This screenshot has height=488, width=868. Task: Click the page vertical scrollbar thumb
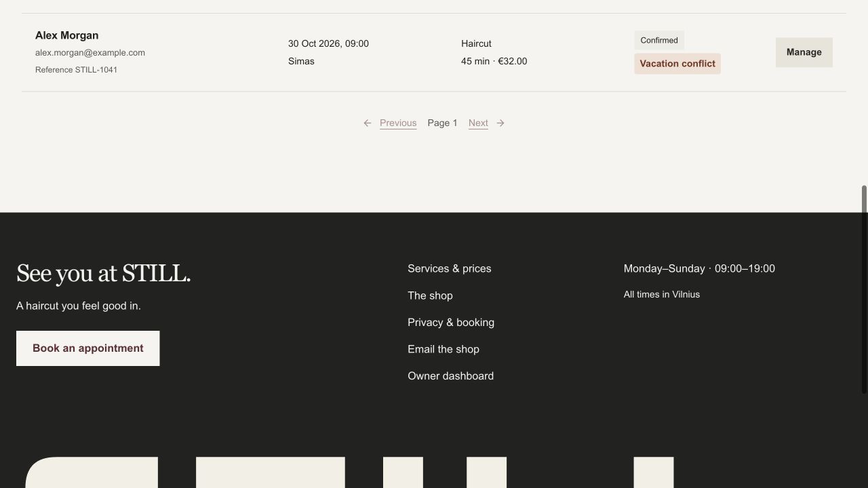[864, 289]
